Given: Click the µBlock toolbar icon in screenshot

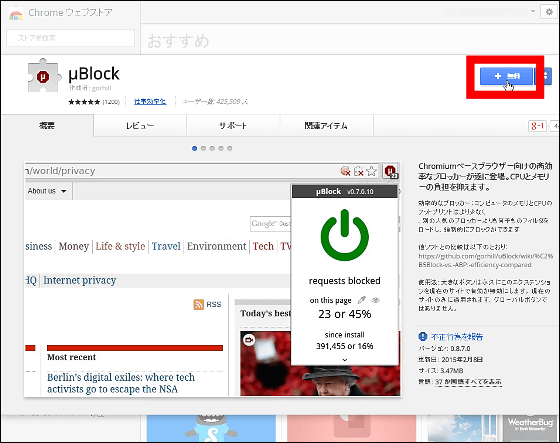Looking at the screenshot, I should click(391, 171).
